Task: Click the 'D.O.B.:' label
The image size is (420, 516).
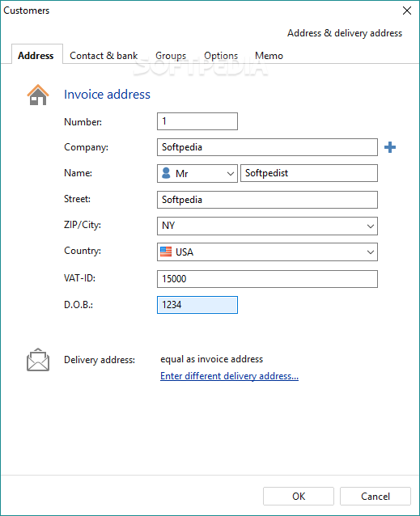Action: (x=78, y=305)
